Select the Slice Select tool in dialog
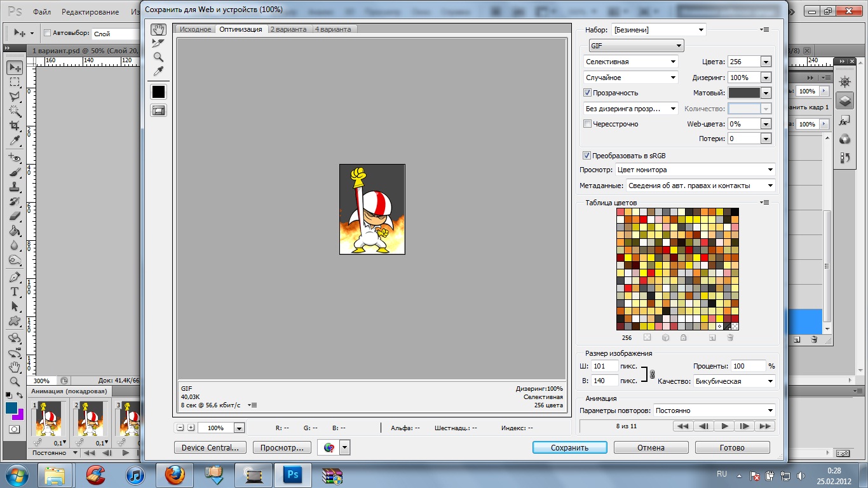The height and width of the screenshot is (488, 868). coord(158,43)
